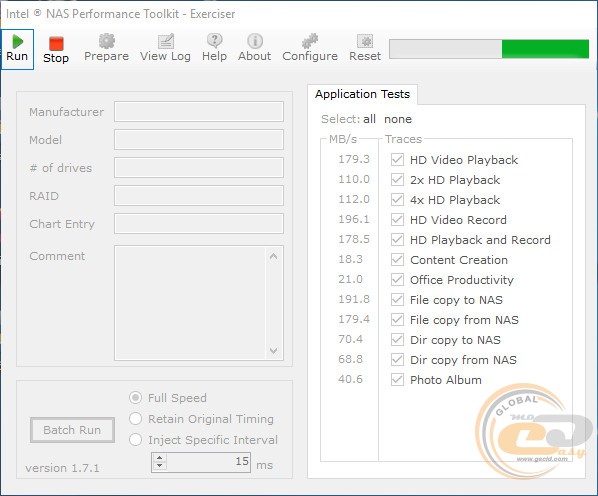598x496 pixels.
Task: Select the Full Speed radio option
Action: pyautogui.click(x=135, y=398)
